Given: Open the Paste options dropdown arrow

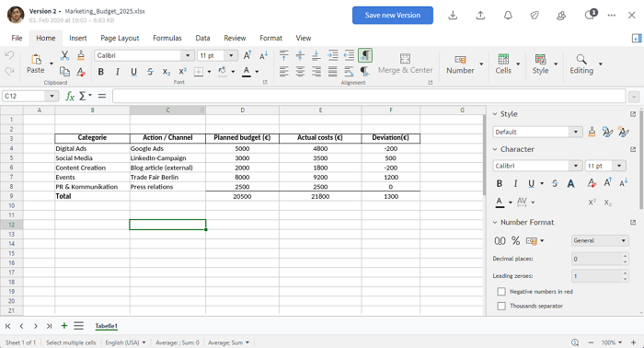Looking at the screenshot, I should tap(52, 64).
